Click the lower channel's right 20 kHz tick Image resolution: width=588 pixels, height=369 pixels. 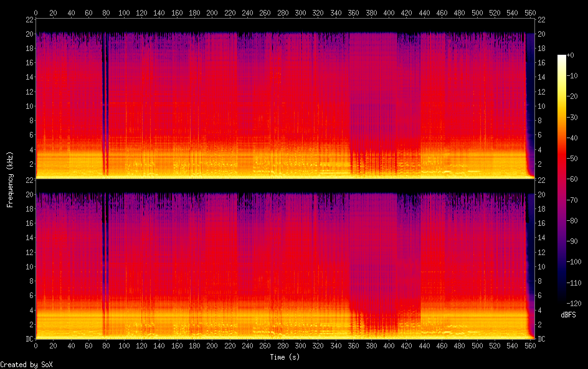click(x=542, y=194)
